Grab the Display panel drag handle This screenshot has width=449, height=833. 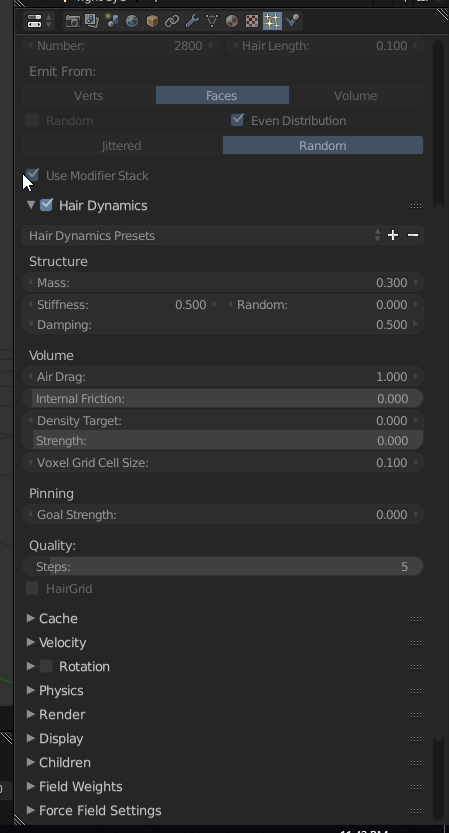point(416,738)
